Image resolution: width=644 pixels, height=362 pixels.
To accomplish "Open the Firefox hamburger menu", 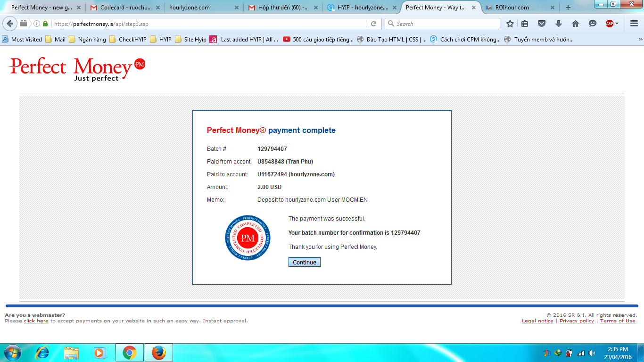I will pyautogui.click(x=634, y=24).
